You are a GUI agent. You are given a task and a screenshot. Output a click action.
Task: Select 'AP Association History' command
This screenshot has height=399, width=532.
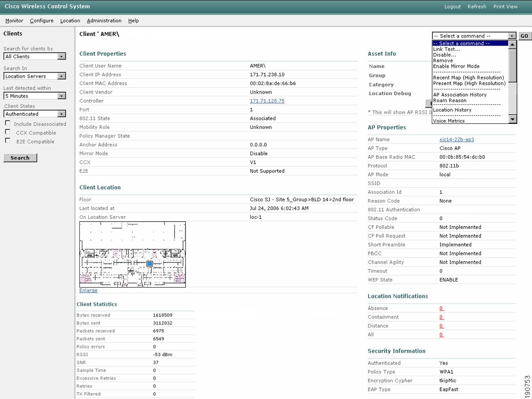[x=460, y=95]
